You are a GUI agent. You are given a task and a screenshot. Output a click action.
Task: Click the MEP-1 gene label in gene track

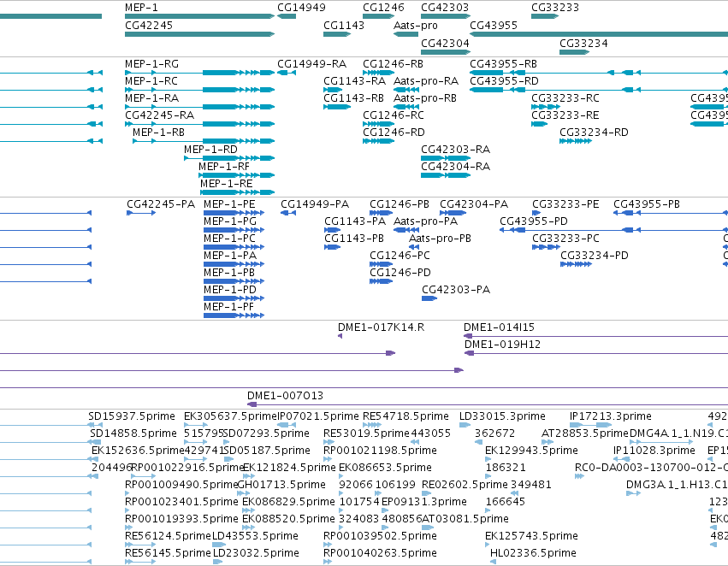(141, 8)
